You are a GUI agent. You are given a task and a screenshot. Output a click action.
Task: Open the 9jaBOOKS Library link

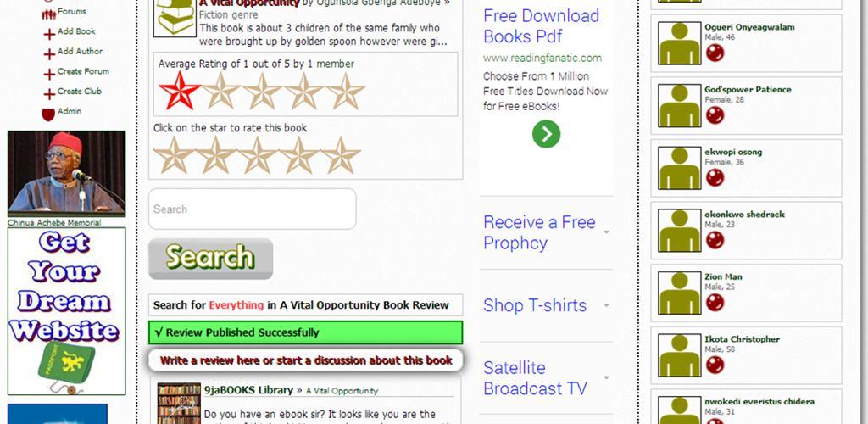point(248,390)
